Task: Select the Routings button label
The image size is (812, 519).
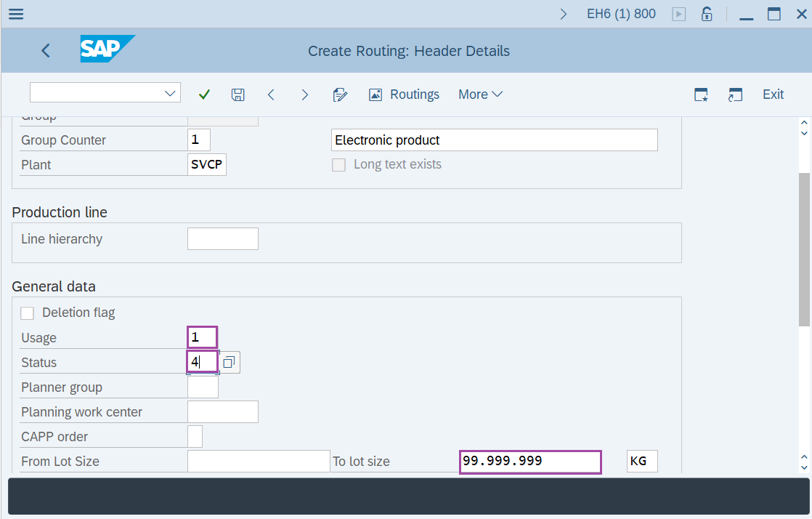Action: [x=414, y=94]
